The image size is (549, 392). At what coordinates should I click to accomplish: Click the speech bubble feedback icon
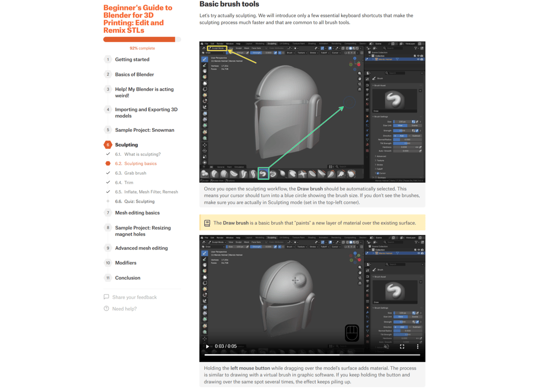tap(106, 297)
